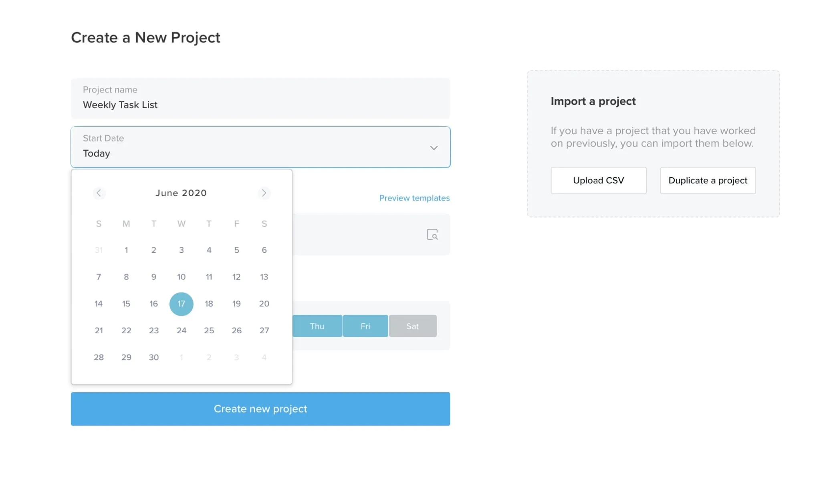The image size is (819, 504).
Task: Toggle the Sat day selection highlight
Action: coord(412,326)
